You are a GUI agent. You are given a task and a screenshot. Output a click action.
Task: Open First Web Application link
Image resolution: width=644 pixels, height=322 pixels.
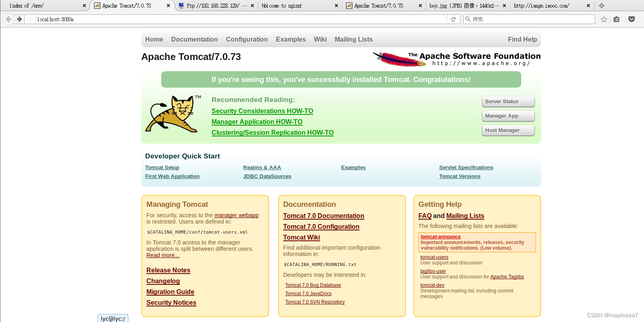(172, 176)
